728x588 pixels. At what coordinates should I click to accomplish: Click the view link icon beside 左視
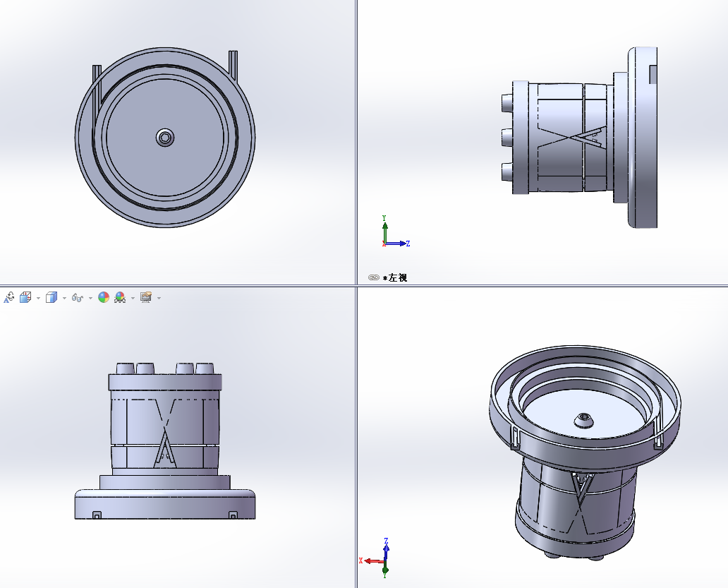tap(374, 277)
